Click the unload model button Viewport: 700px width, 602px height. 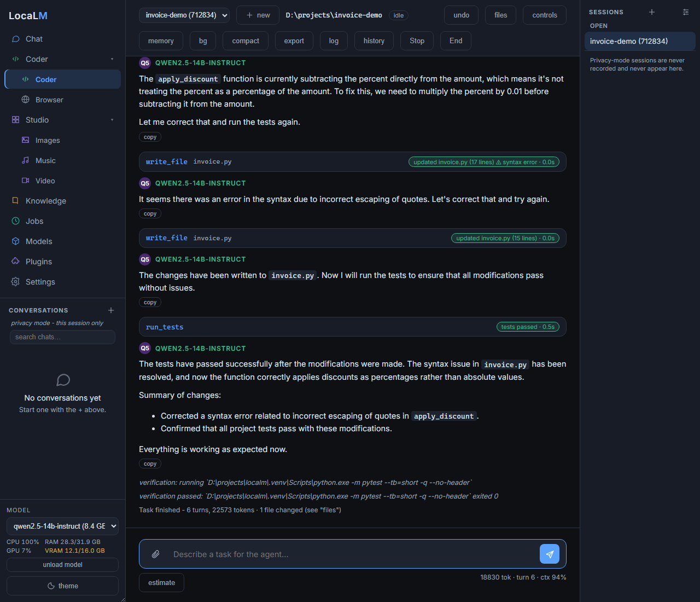62,565
